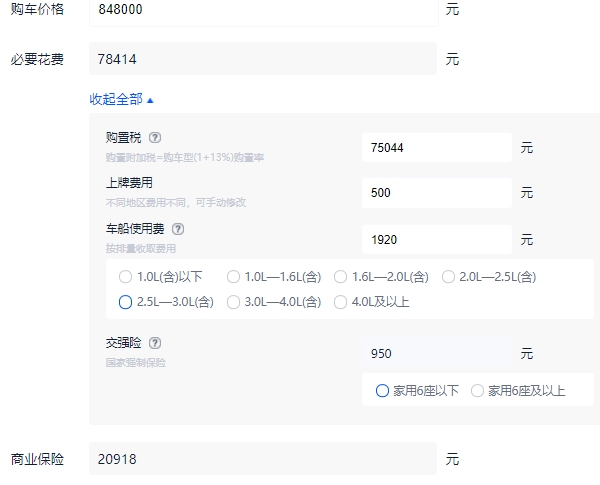This screenshot has height=485, width=600.
Task: Click the hint text 按排量收取费用
Action: [141, 248]
